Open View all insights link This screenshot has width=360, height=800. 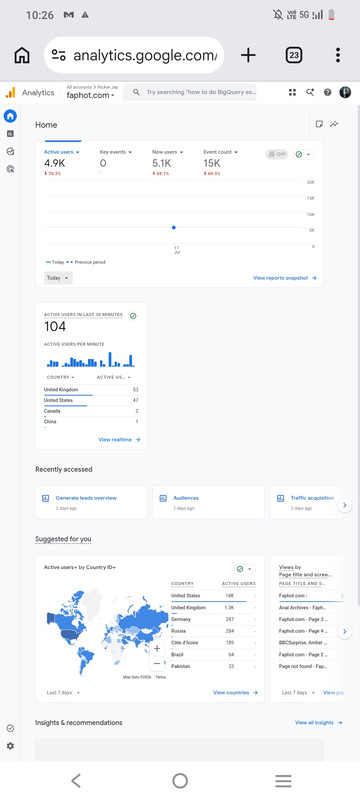[319, 722]
